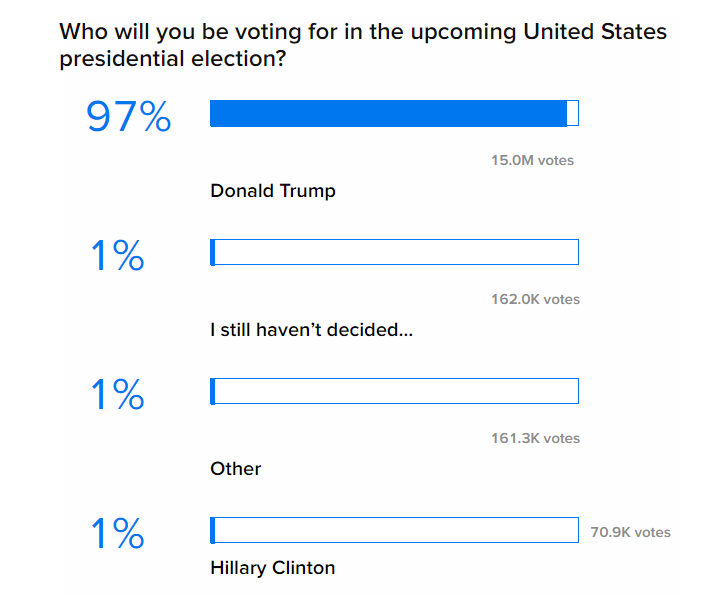Click the blue sliver starting the undecided bar
The image size is (708, 596).
coord(213,252)
